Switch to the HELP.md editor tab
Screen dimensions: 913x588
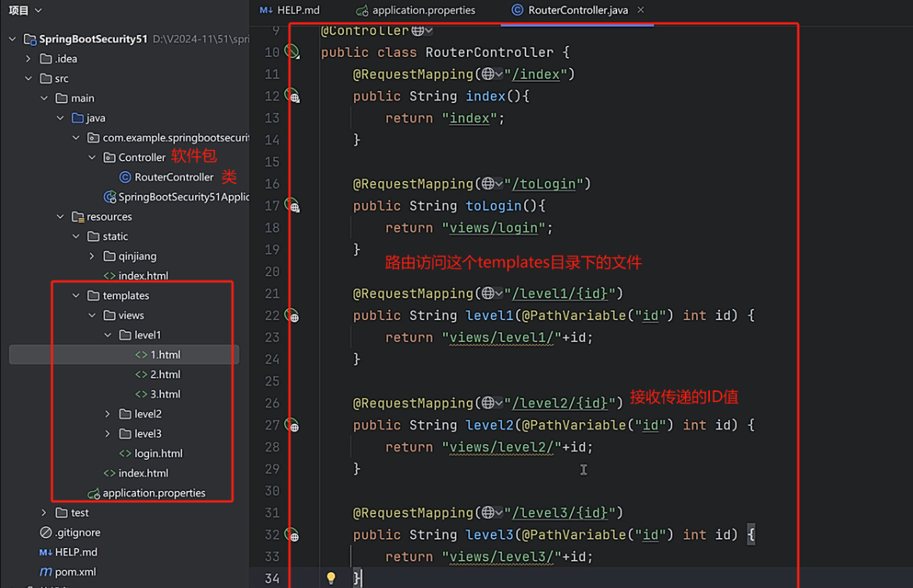[x=290, y=10]
